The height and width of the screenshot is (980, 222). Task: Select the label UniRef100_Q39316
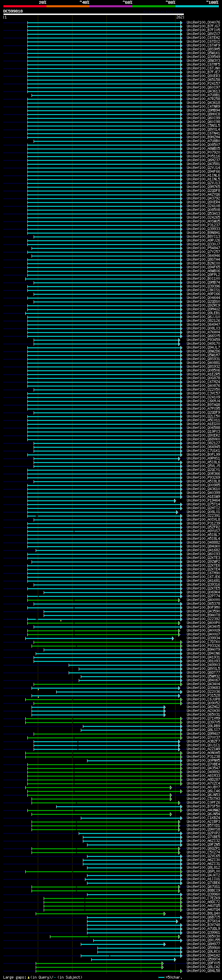(x=203, y=584)
